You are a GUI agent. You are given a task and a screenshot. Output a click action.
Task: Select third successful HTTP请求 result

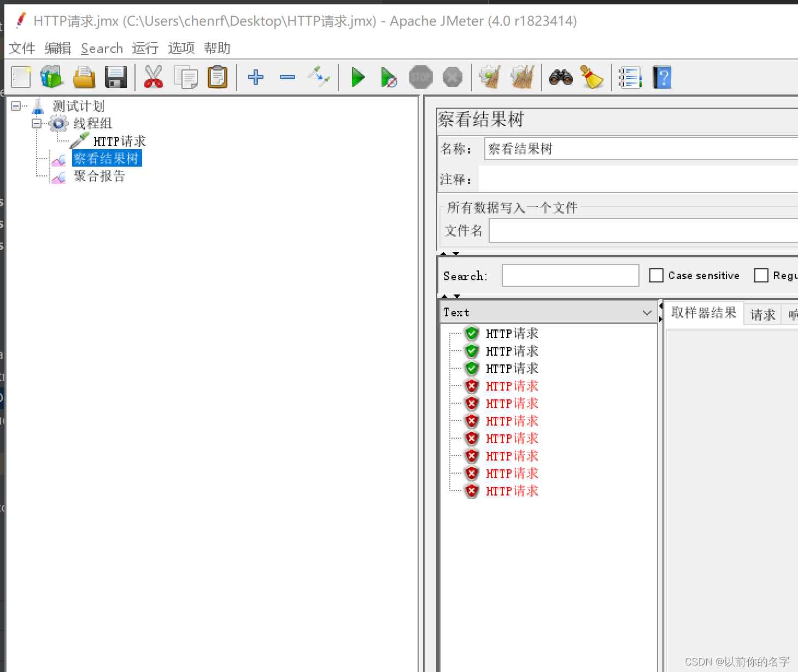pos(512,368)
